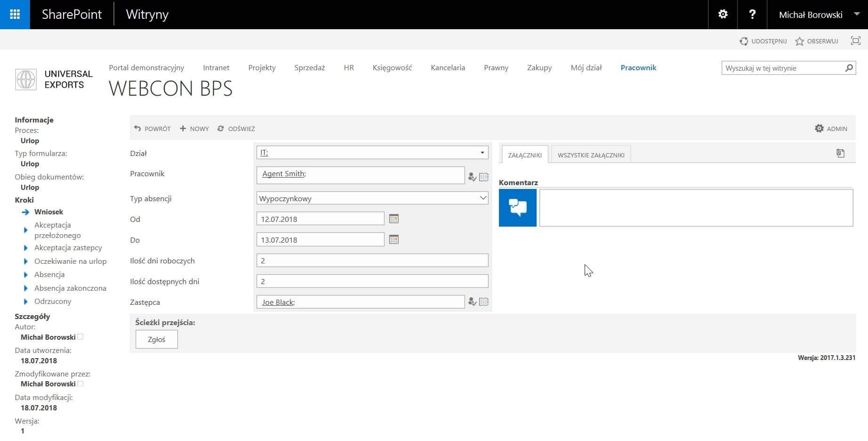
Task: Switch to the WSZYSTKIE ZAŁĄCZNIKI tab
Action: 591,155
